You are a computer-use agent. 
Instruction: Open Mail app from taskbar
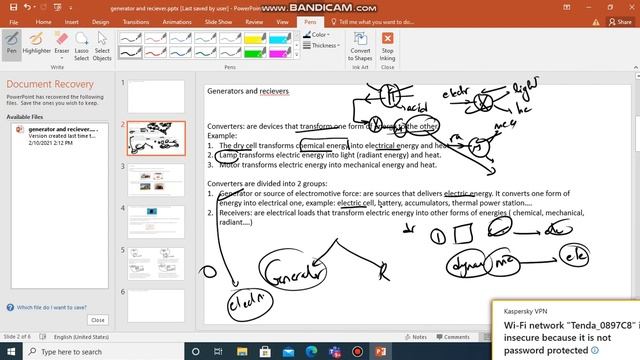point(288,351)
